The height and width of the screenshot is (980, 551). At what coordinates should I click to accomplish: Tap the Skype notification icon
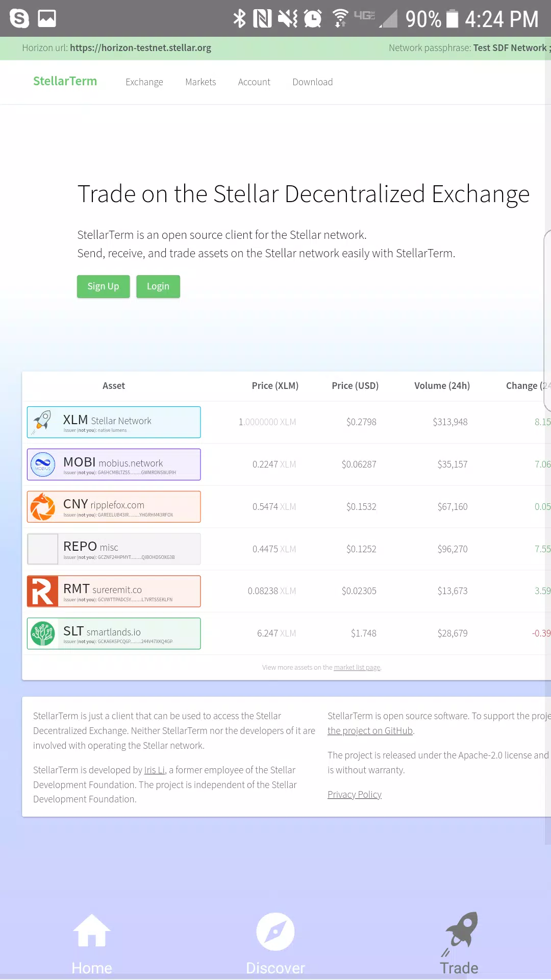pos(19,18)
